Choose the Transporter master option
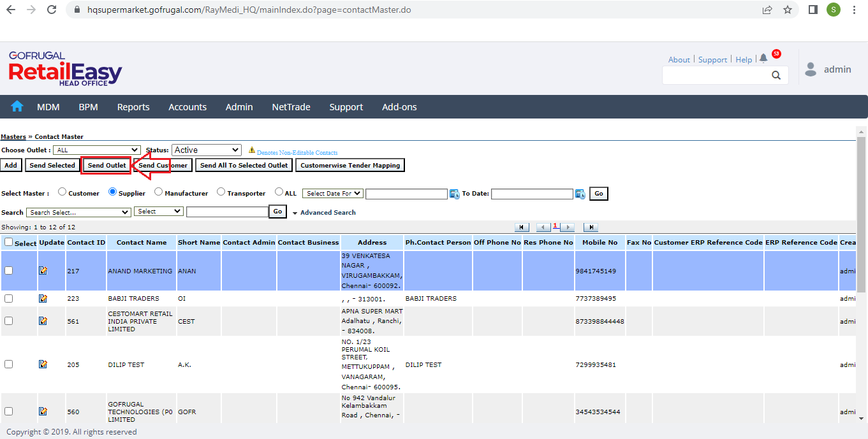Screen dimensions: 868x439 click(x=221, y=192)
